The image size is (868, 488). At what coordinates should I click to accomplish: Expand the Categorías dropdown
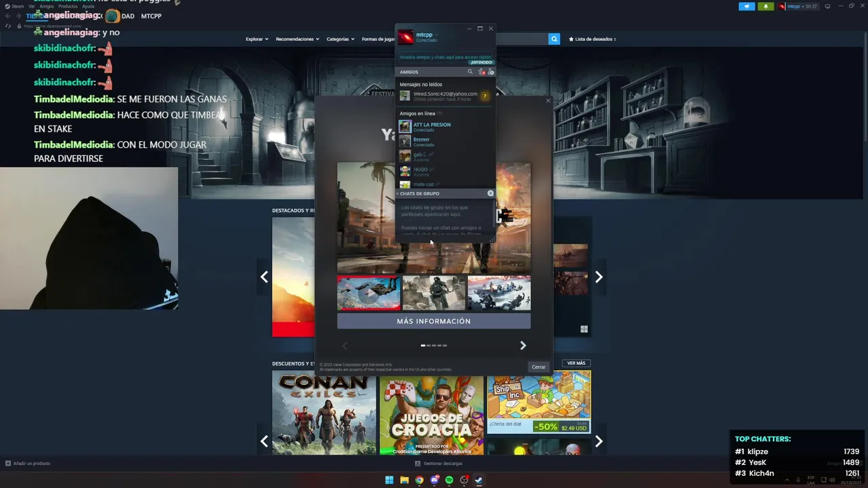coord(340,39)
